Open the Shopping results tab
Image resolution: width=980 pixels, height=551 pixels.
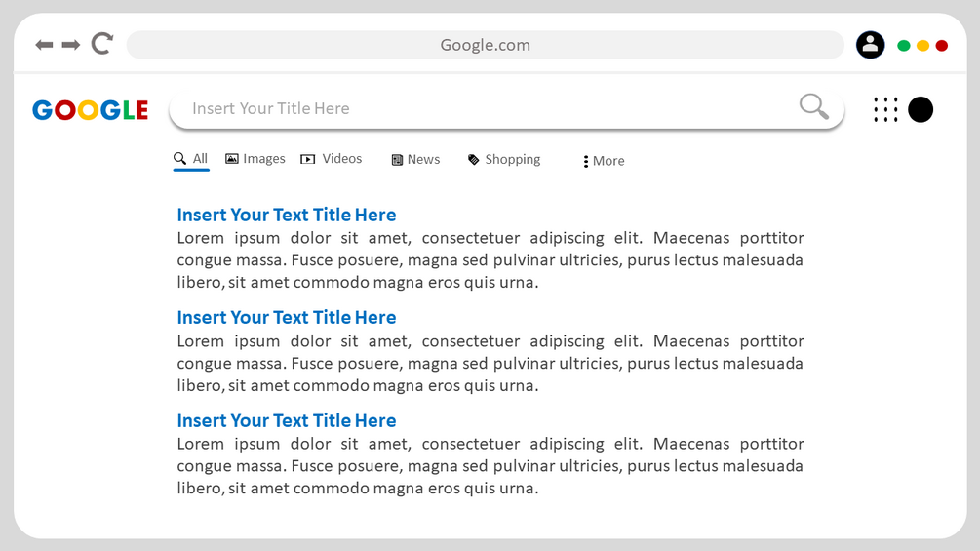tap(504, 160)
